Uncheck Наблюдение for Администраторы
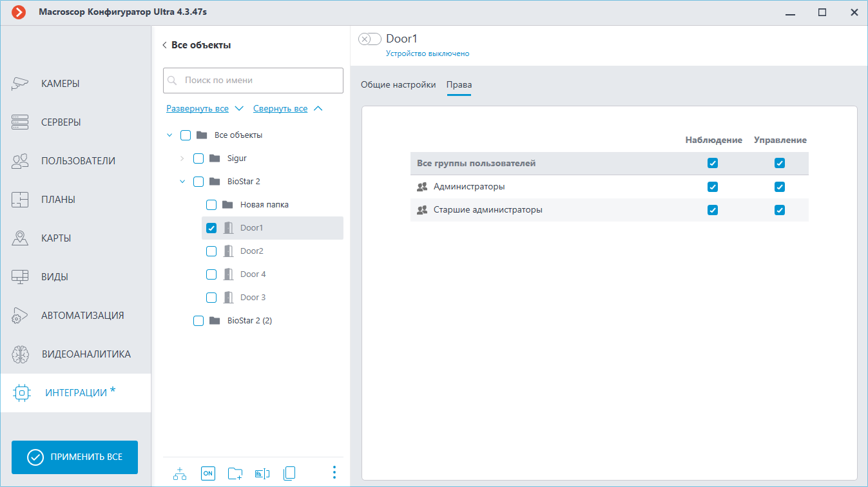This screenshot has width=868, height=487. pyautogui.click(x=713, y=187)
